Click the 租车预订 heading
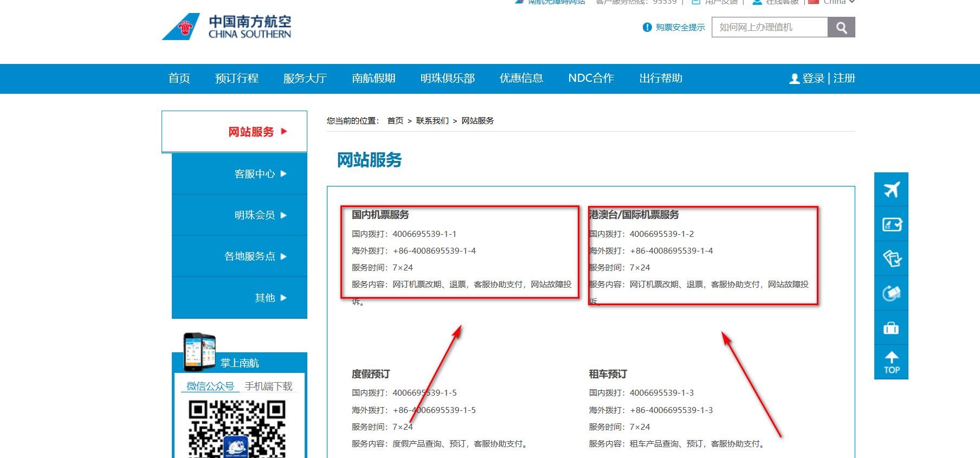Screen dimensions: 980x458 (608, 374)
